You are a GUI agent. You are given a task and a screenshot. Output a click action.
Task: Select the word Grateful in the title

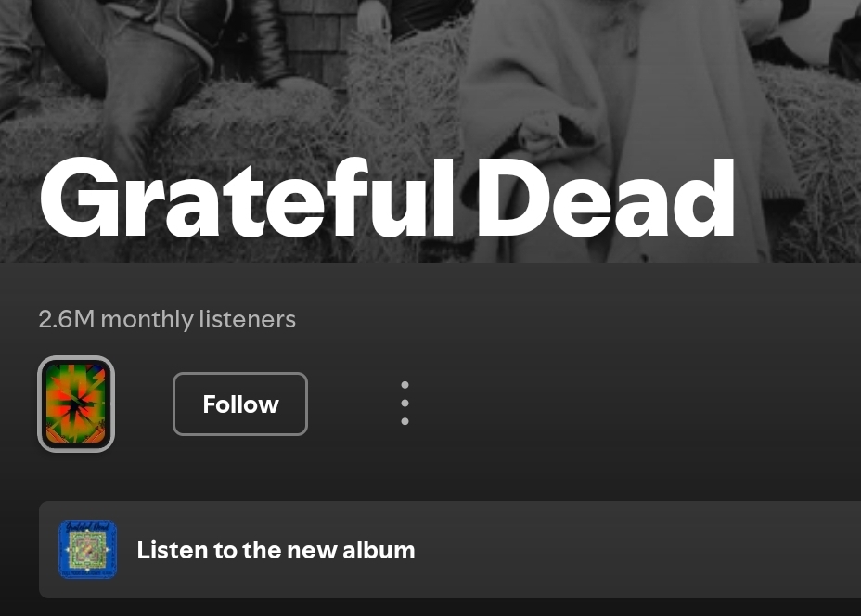(x=247, y=199)
